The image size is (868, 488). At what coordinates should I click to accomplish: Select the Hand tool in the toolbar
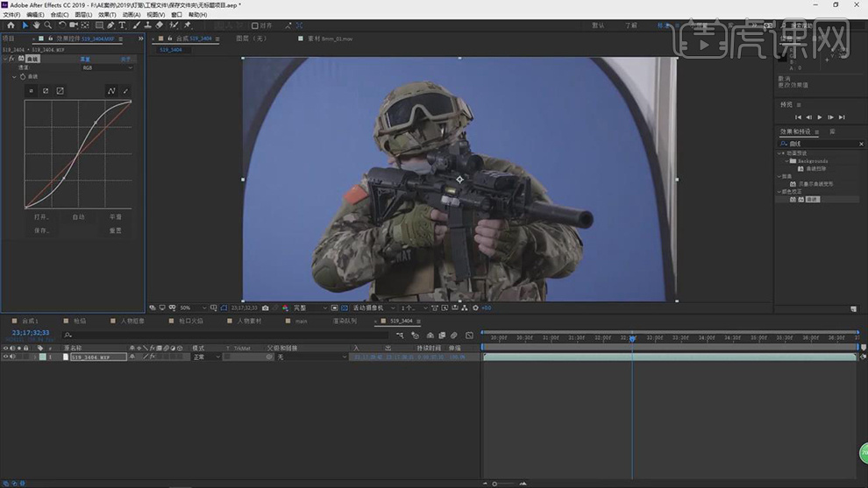(x=36, y=25)
